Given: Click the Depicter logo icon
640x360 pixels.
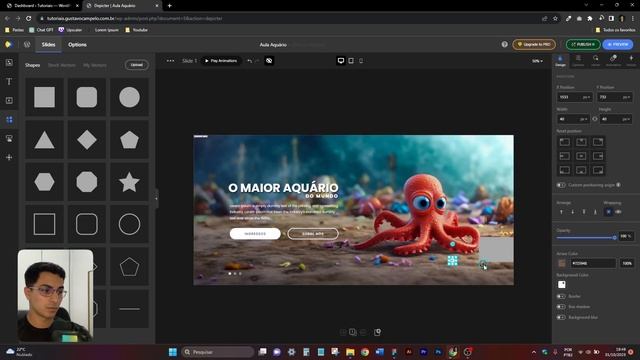Looking at the screenshot, I should [8, 44].
